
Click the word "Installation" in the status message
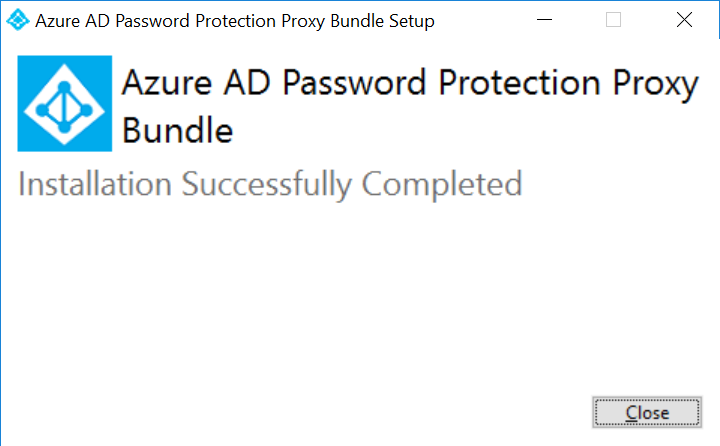[x=95, y=184]
